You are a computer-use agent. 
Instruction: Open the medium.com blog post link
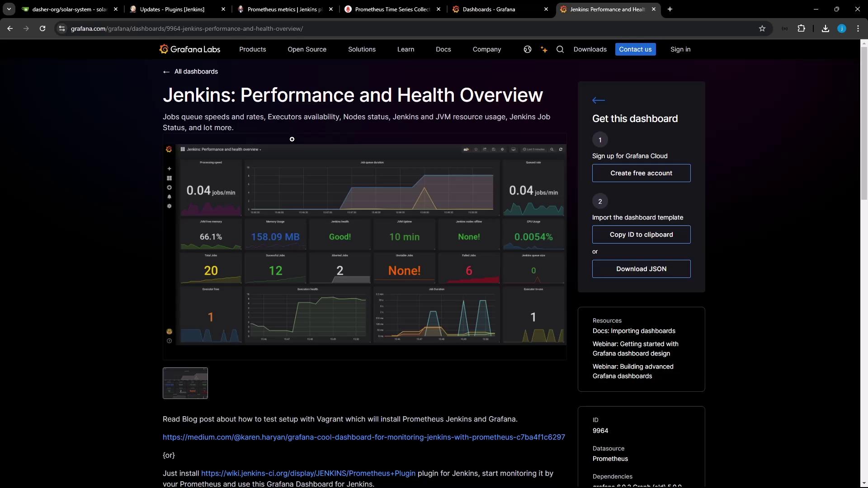coord(363,437)
